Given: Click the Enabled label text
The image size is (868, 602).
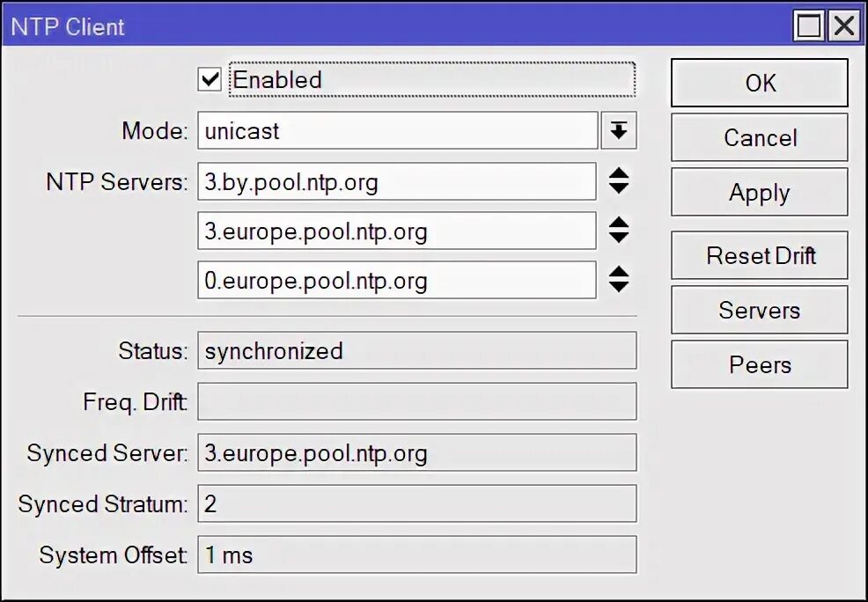Looking at the screenshot, I should point(277,80).
